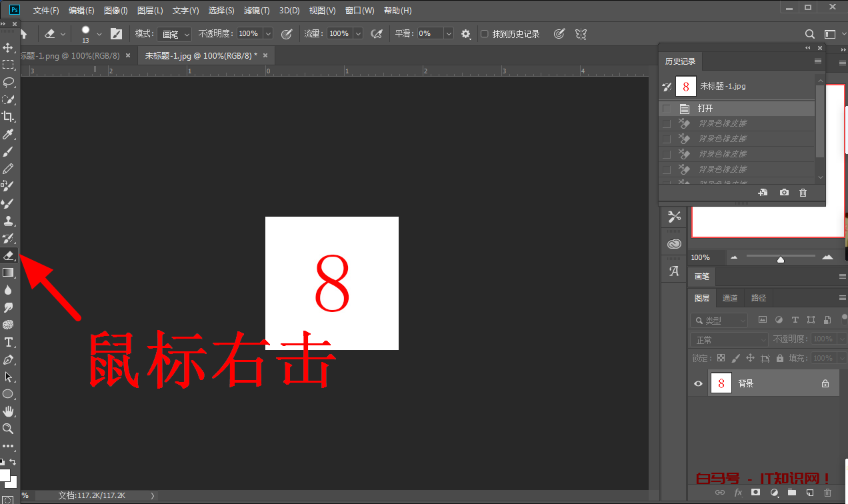
Task: Hide the 背景 layer visibility
Action: [x=698, y=383]
